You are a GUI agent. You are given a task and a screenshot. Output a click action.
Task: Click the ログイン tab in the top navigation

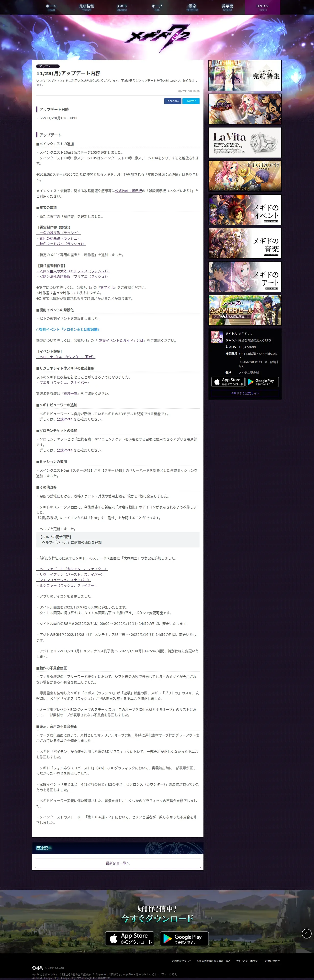[x=263, y=7]
